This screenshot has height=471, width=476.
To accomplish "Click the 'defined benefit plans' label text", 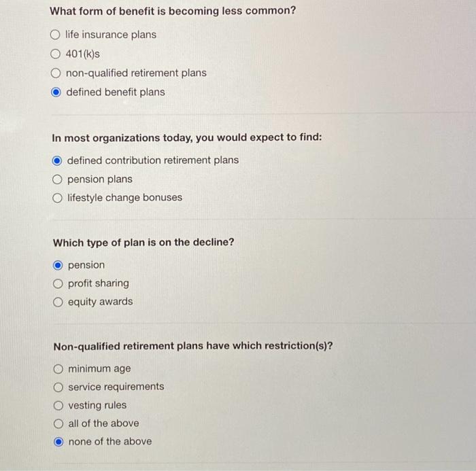I will 116,92.
